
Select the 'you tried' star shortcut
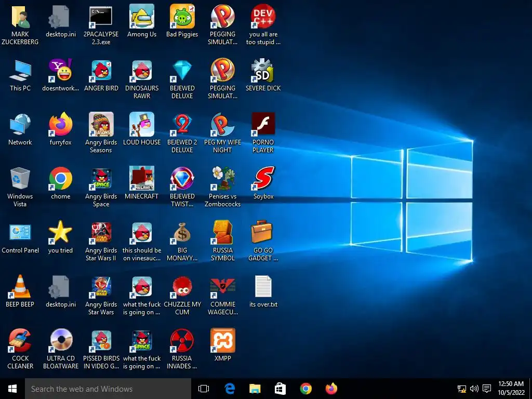tap(60, 232)
